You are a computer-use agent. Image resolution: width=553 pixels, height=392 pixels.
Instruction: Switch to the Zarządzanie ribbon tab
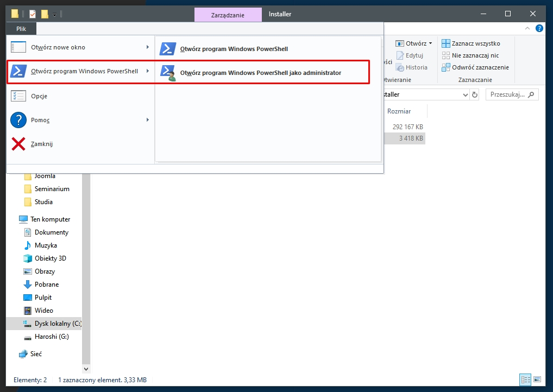pyautogui.click(x=228, y=14)
